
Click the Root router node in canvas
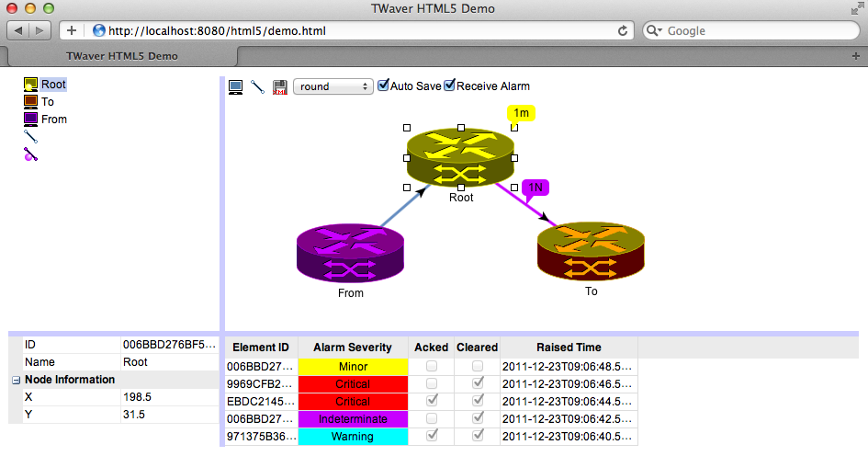point(460,157)
